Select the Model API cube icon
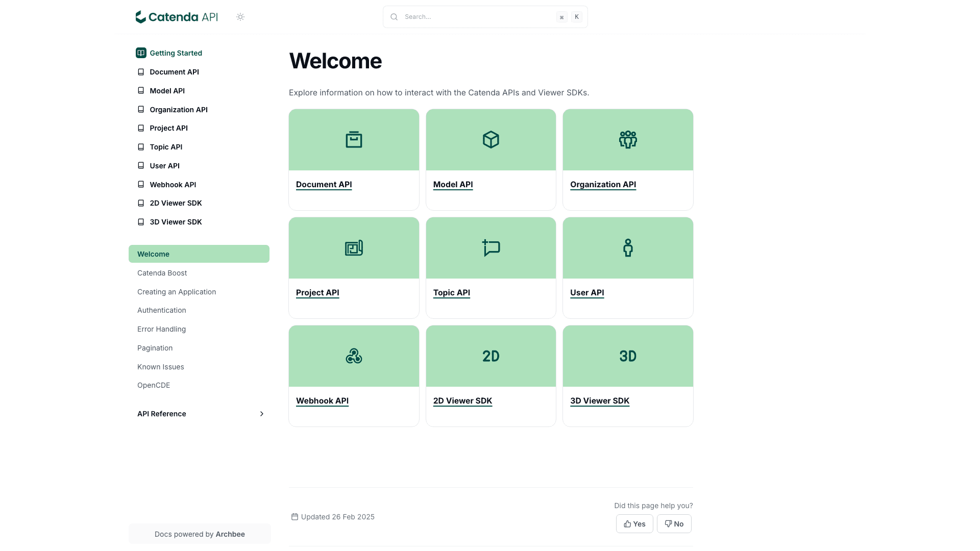Screen dimensions: 980x551 pyautogui.click(x=491, y=139)
